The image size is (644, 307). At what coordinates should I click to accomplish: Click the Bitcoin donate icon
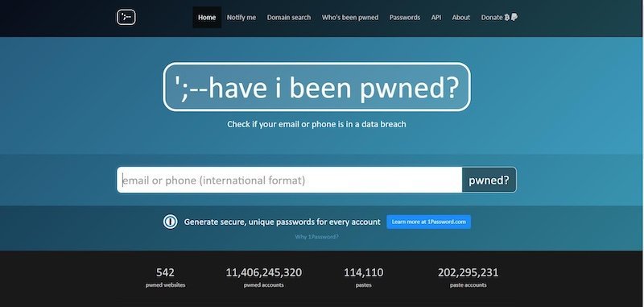pos(507,17)
